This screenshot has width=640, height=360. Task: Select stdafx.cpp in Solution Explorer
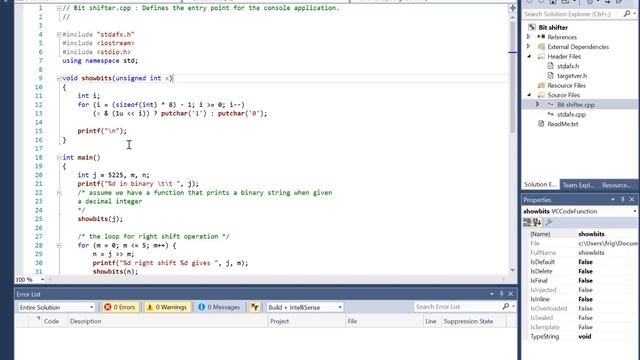coord(571,114)
